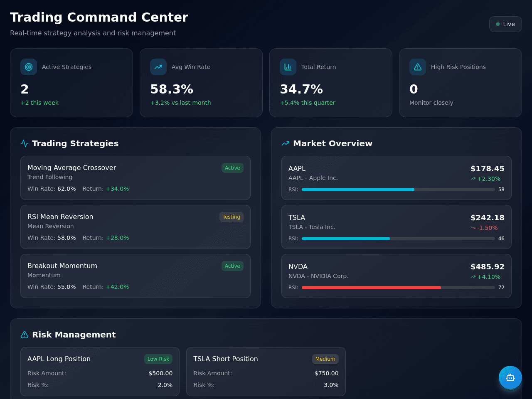Click the red NVDA RSI progress bar
This screenshot has width=532, height=399.
pyautogui.click(x=398, y=288)
